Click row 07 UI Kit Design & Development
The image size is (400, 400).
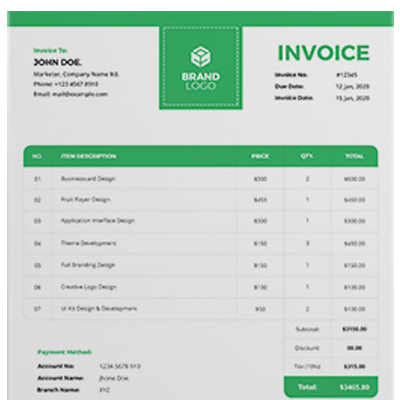200,309
